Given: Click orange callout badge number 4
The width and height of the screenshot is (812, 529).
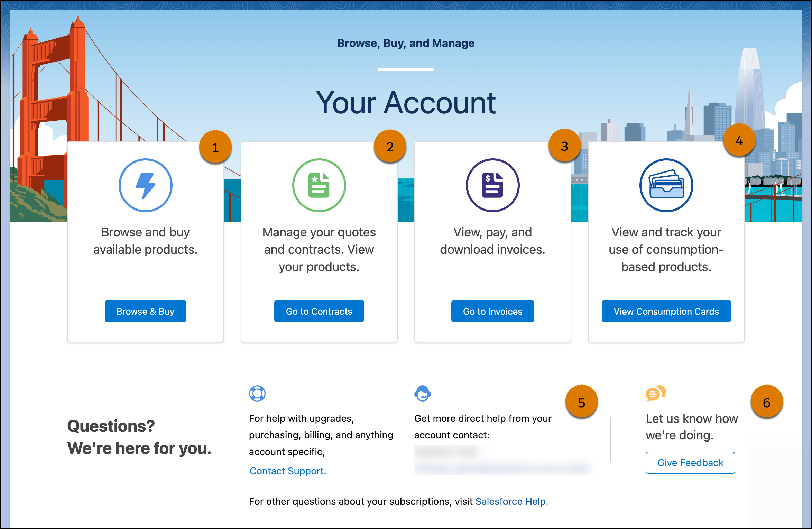Looking at the screenshot, I should coord(739,141).
